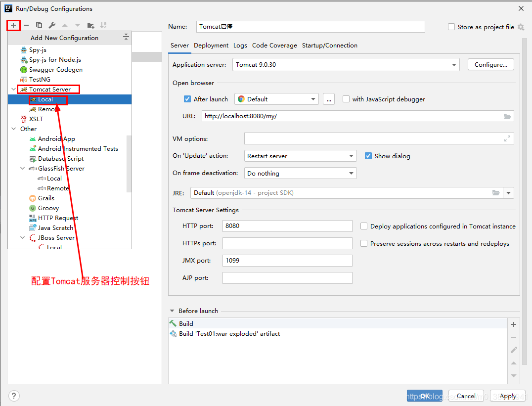This screenshot has width=532, height=406.
Task: Click the Remove Configuration minus icon
Action: pos(26,25)
